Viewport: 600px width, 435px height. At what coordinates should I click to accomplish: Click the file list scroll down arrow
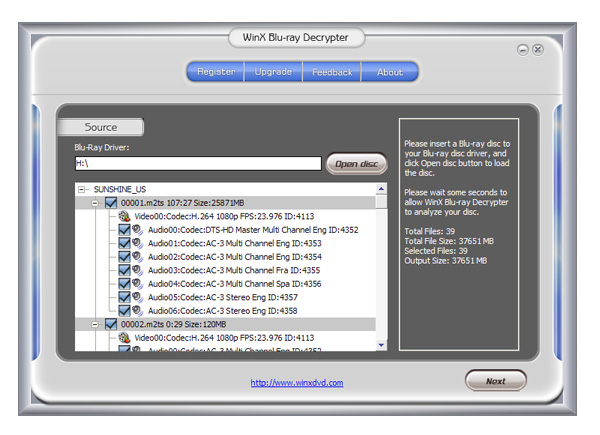tap(381, 345)
